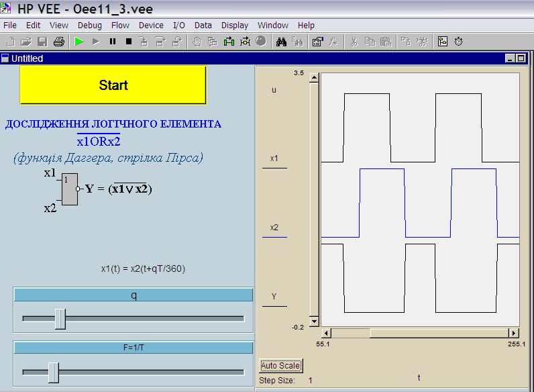Click the gray sphere toolbar icon
The height and width of the screenshot is (392, 534).
pos(261,41)
